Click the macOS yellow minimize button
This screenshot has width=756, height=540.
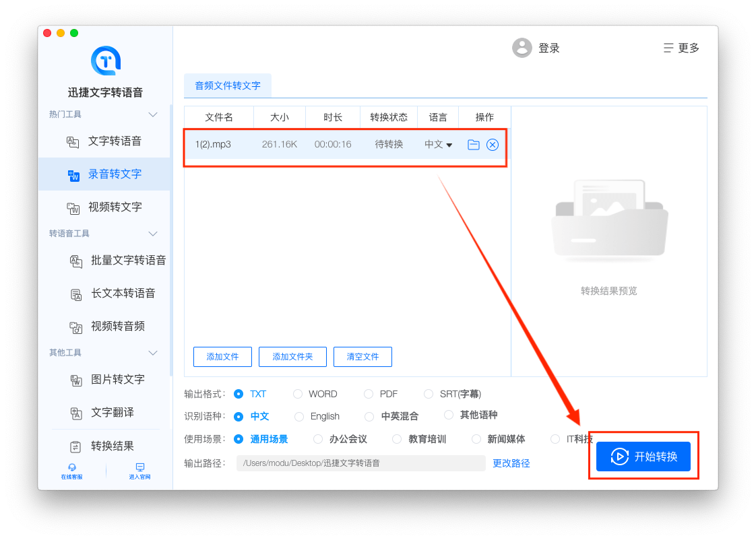point(60,33)
